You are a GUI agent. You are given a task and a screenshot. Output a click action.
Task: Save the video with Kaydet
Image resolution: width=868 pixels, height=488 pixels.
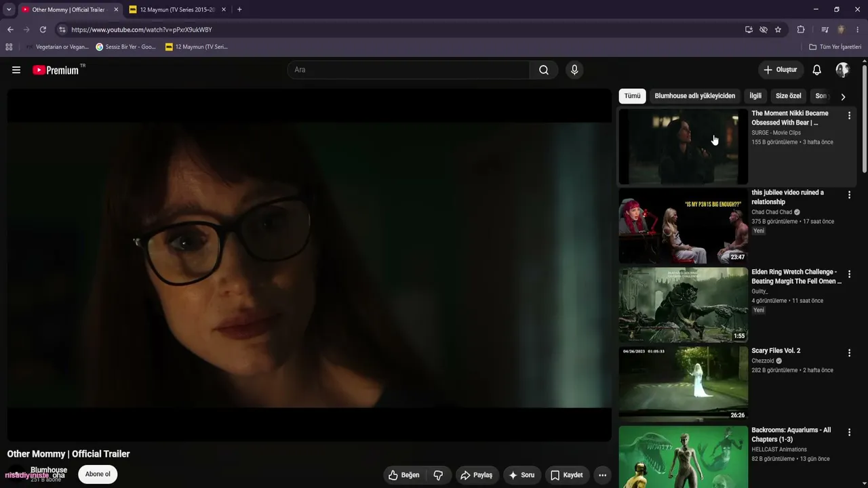[567, 475]
